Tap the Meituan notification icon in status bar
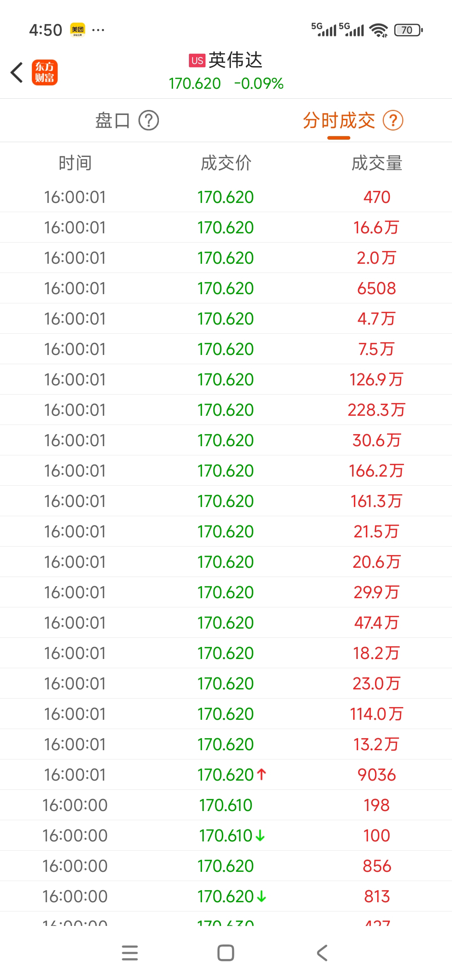Image resolution: width=452 pixels, height=980 pixels. click(78, 30)
